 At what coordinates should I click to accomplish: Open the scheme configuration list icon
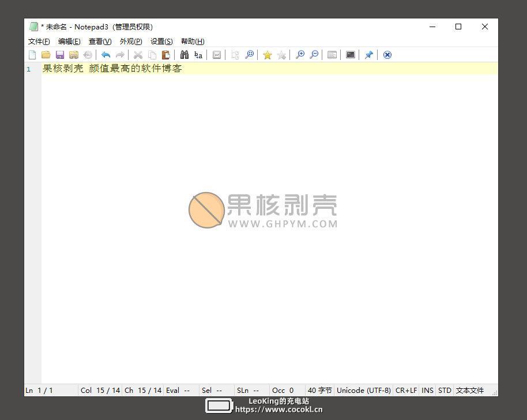332,55
